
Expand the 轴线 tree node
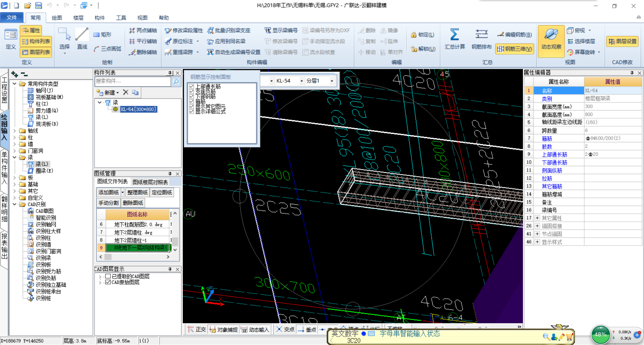(14, 131)
